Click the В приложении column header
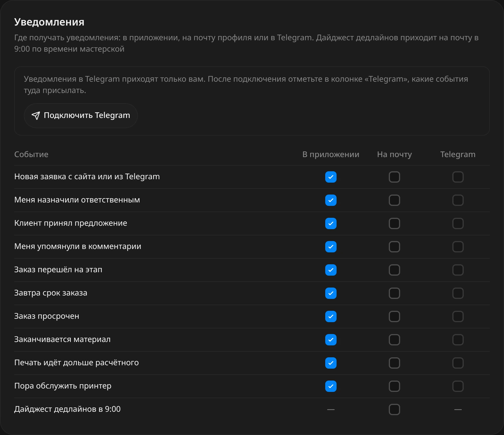 (x=331, y=154)
